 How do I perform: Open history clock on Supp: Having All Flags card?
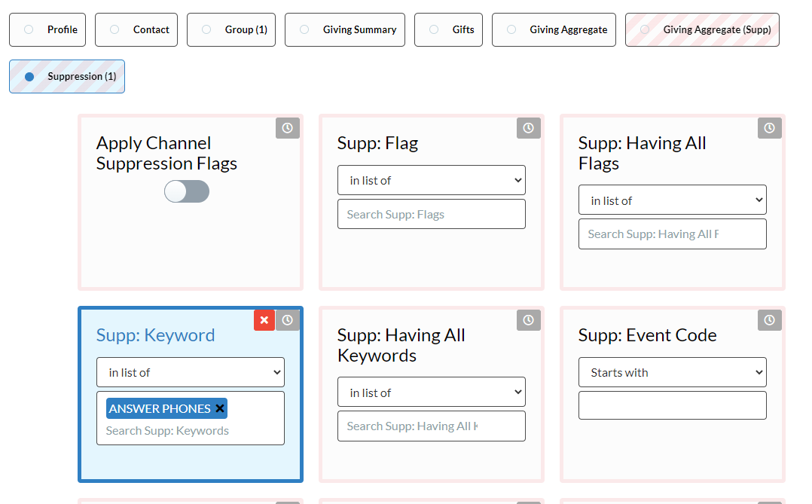(770, 128)
